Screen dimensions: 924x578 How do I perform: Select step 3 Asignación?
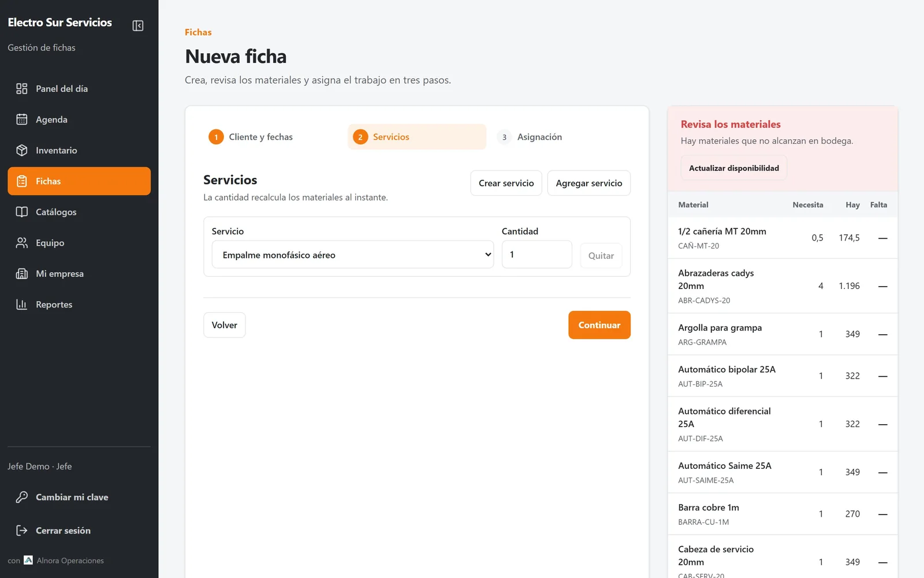(561, 137)
